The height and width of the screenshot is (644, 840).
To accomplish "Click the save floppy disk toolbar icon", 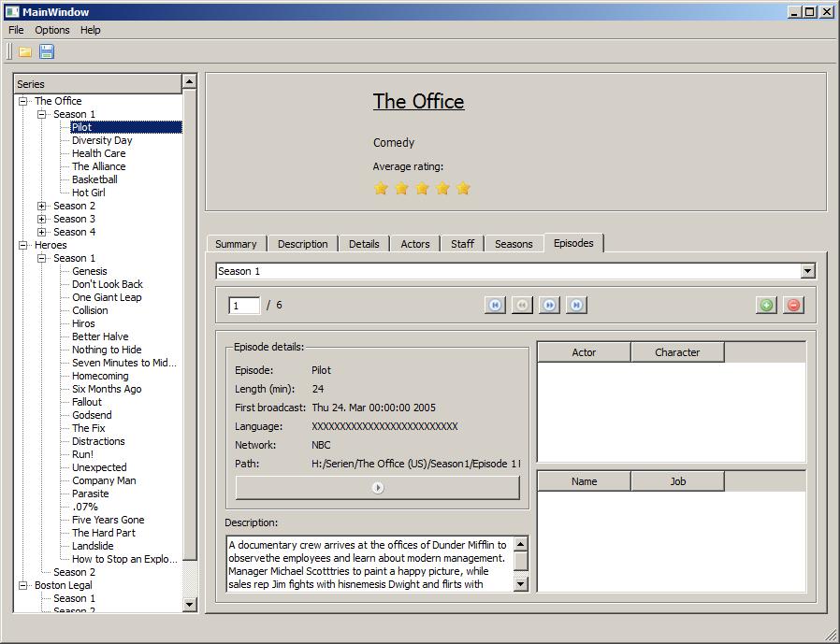I will click(47, 52).
